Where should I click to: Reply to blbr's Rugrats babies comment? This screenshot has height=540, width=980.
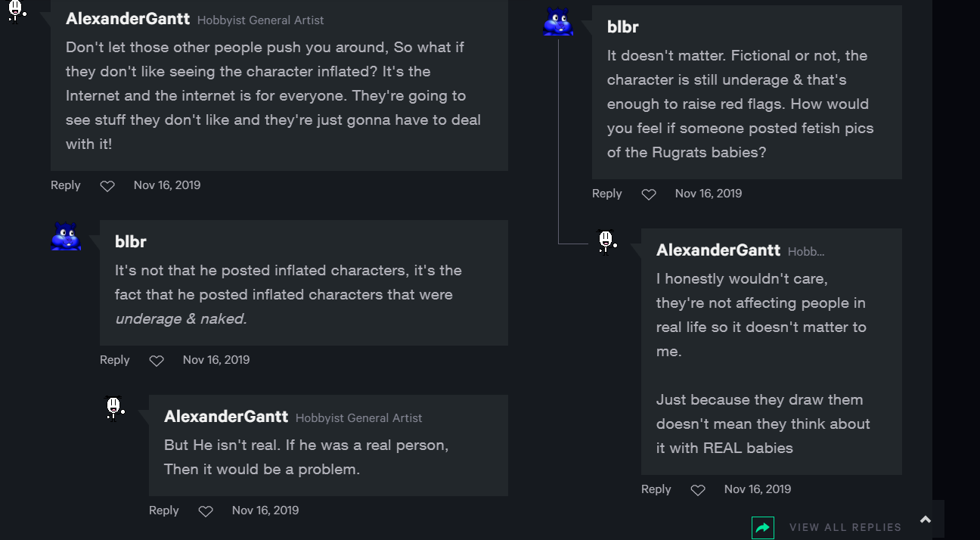pyautogui.click(x=607, y=194)
